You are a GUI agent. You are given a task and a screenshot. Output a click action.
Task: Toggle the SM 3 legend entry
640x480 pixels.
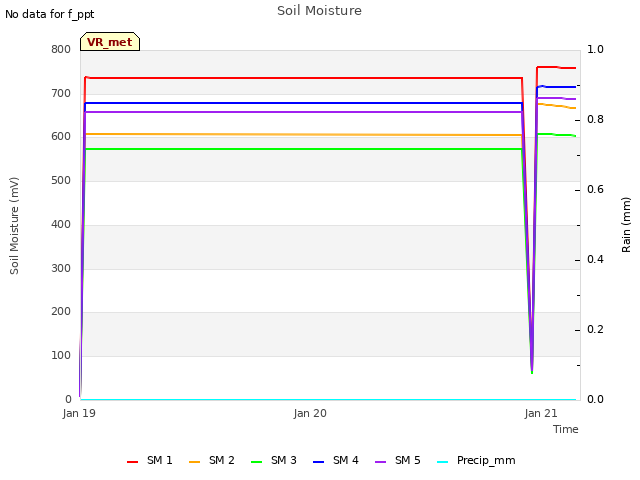point(274,460)
